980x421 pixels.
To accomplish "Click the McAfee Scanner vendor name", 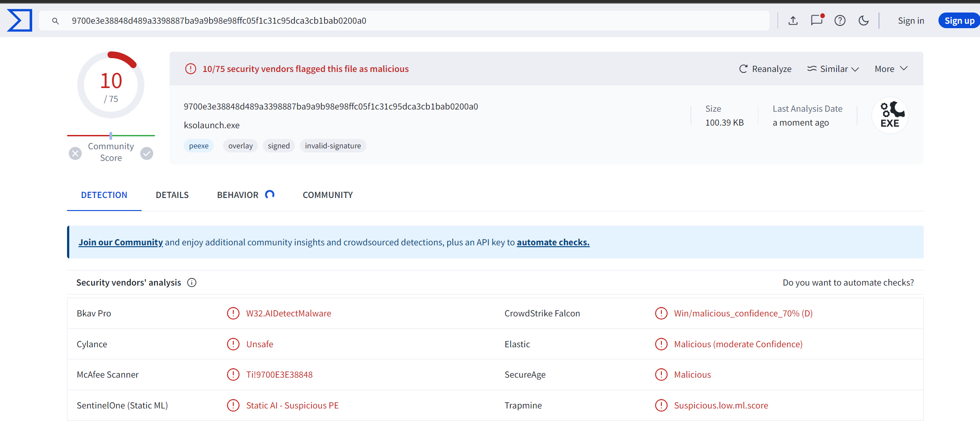I will pyautogui.click(x=108, y=375).
